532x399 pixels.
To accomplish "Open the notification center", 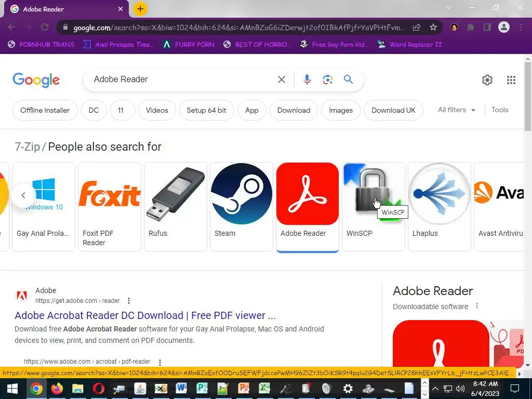I will (515, 389).
